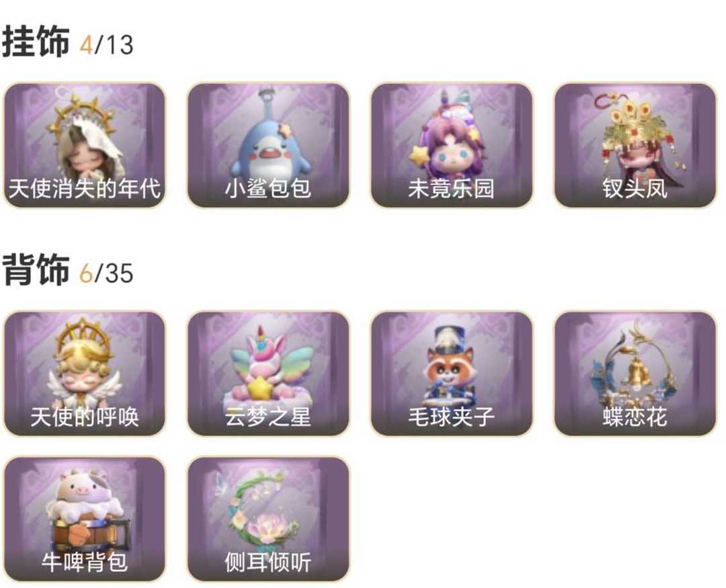Click the 4/13 pendant count

coord(106,45)
